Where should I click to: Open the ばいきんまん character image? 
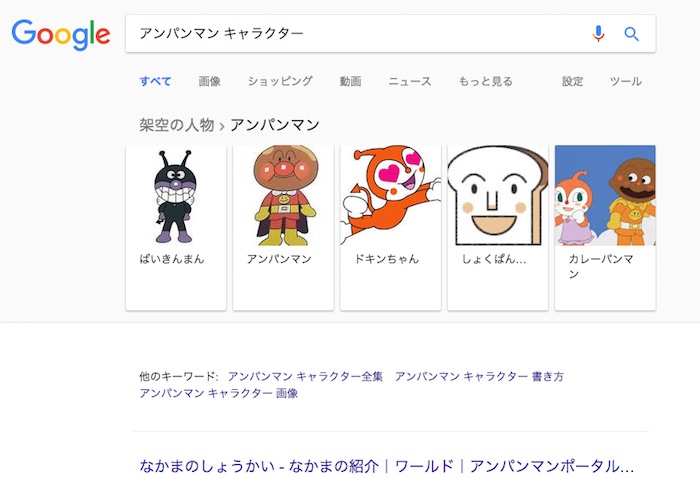click(176, 195)
